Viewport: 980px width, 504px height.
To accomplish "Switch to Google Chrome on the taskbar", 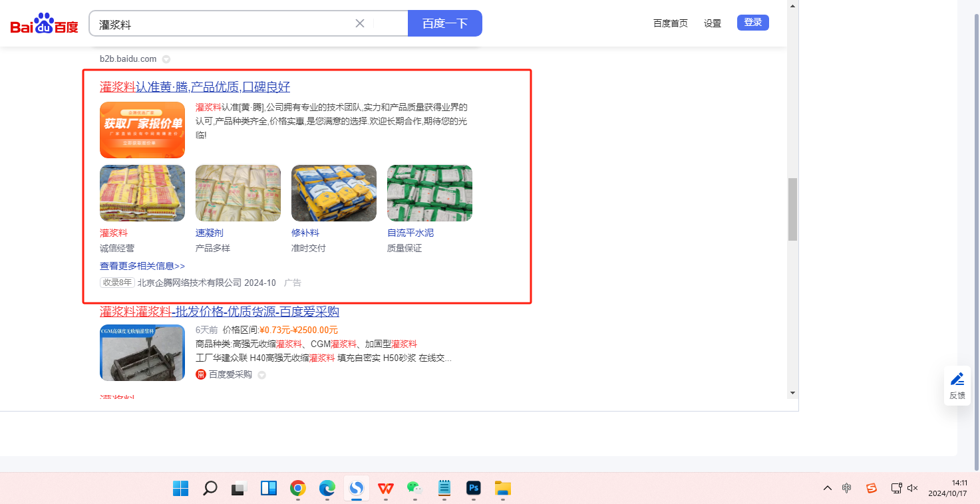I will [x=297, y=489].
